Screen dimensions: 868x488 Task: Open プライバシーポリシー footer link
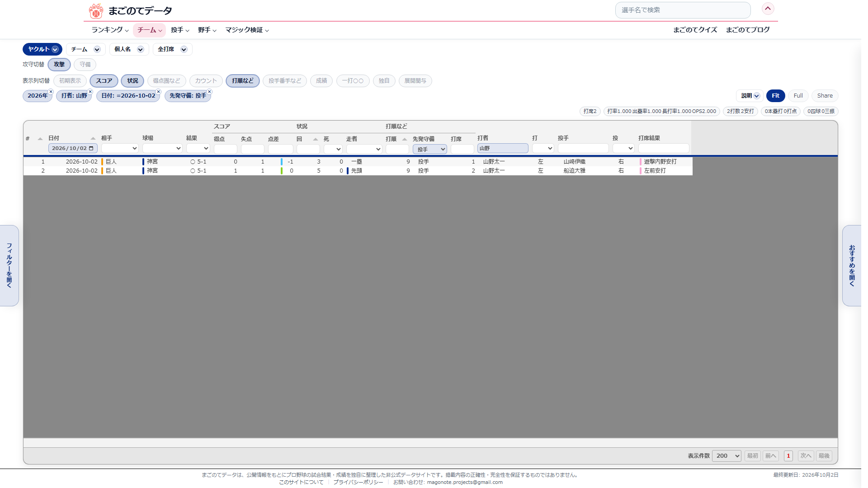tap(358, 482)
